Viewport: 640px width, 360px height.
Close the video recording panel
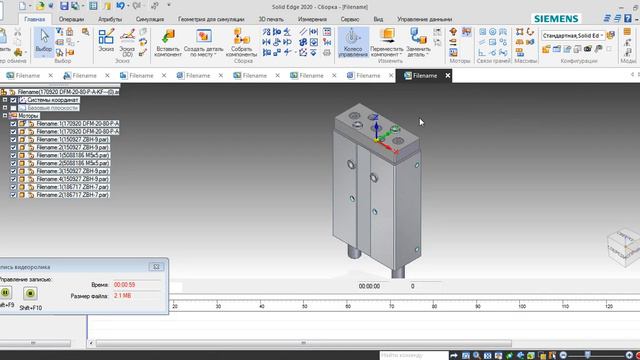(x=156, y=267)
